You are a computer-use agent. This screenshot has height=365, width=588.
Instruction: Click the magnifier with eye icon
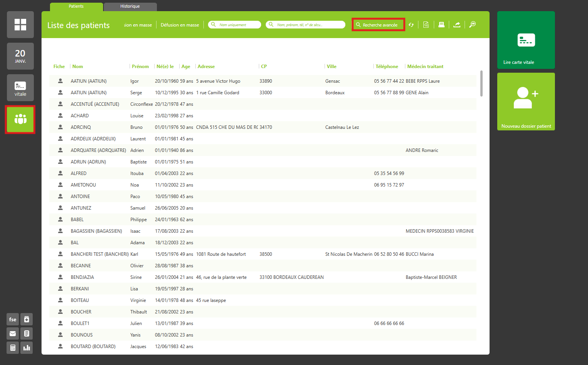pyautogui.click(x=473, y=25)
